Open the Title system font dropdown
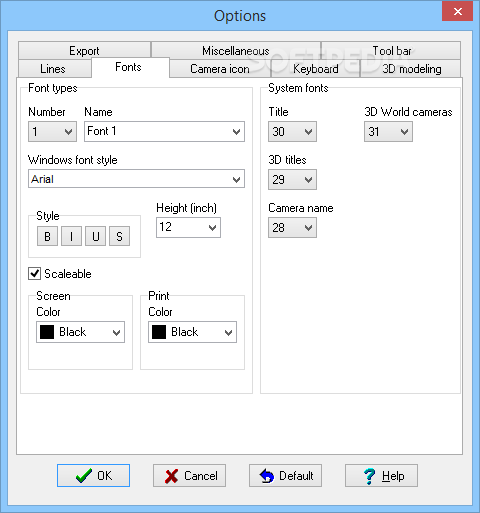 (x=292, y=132)
